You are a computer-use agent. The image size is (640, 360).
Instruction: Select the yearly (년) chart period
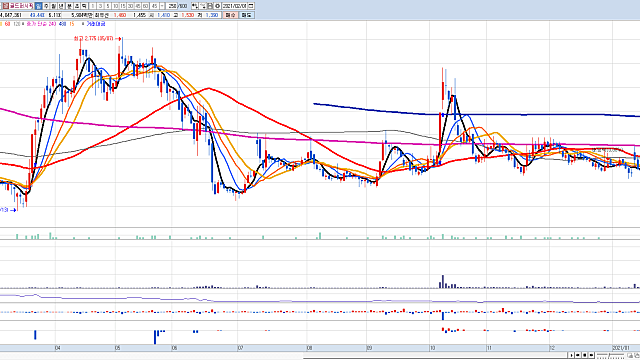61,6
